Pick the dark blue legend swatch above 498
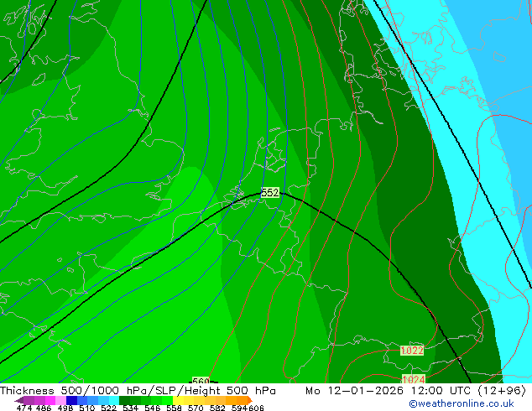Image resolution: width=532 pixels, height=411 pixels. click(71, 400)
